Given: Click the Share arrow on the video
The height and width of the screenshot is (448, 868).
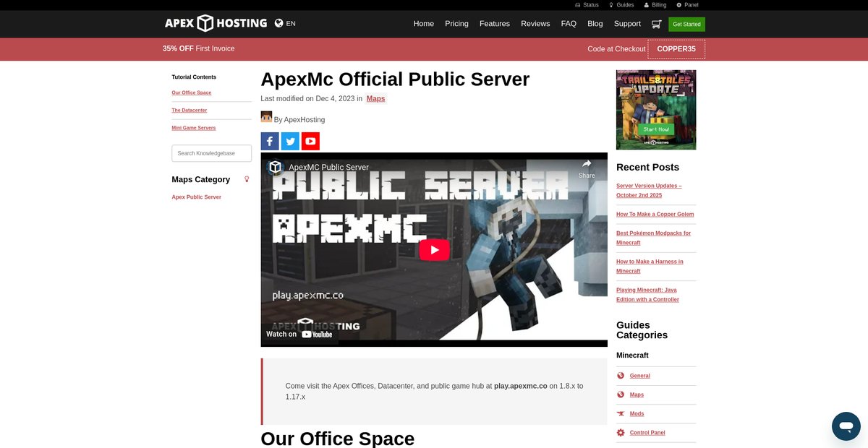Looking at the screenshot, I should [x=587, y=168].
